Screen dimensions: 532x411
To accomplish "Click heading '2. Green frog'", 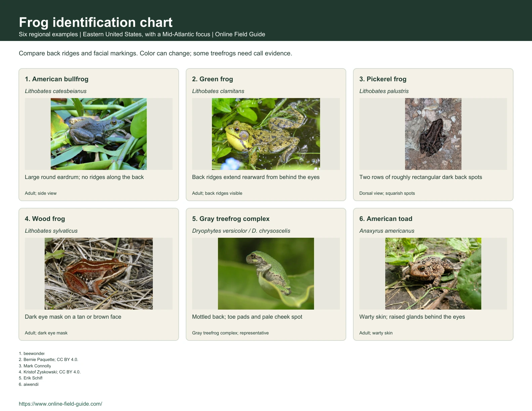I will point(213,79).
